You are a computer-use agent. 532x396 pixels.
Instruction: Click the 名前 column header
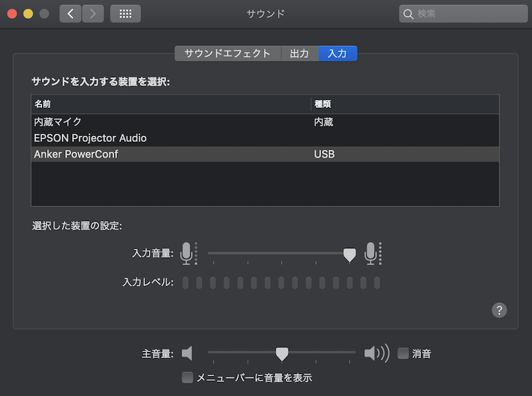[171, 104]
